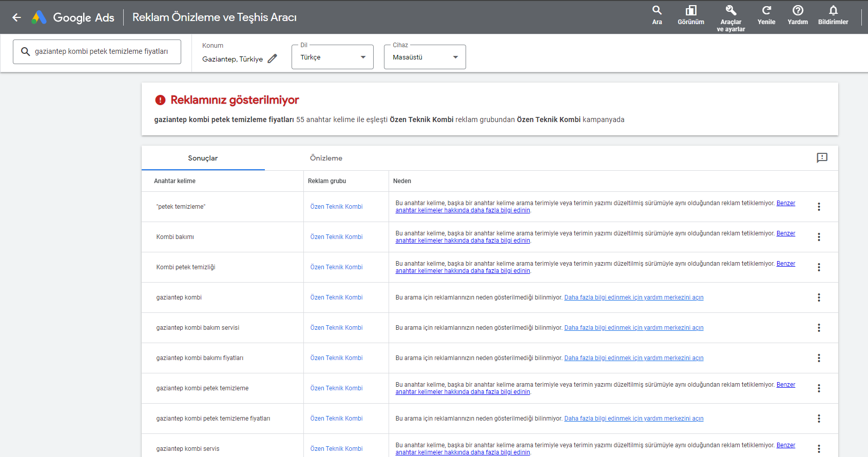Edit location with the pencil icon
The image size is (868, 457).
[273, 58]
